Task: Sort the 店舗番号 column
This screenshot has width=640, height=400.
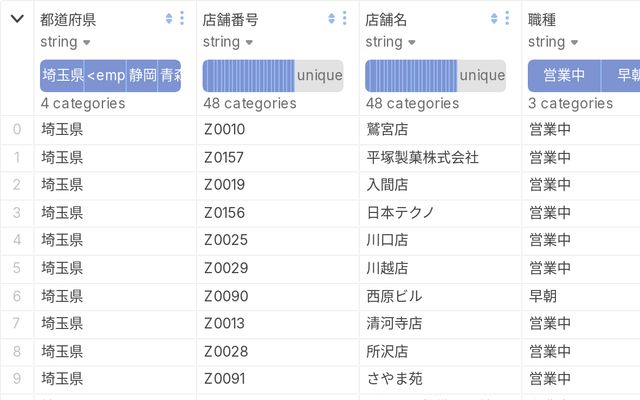Action: [332, 19]
